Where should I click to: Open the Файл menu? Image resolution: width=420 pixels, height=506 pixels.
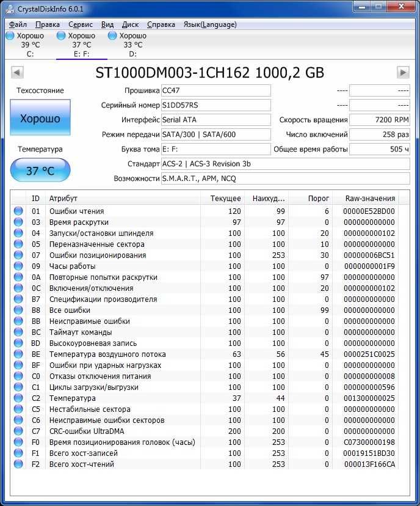18,24
